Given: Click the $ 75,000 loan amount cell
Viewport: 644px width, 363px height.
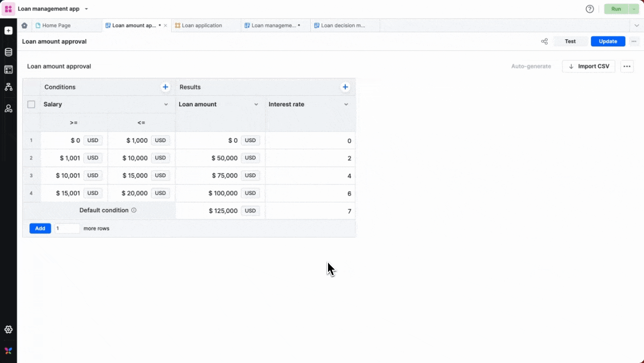Looking at the screenshot, I should (x=220, y=175).
